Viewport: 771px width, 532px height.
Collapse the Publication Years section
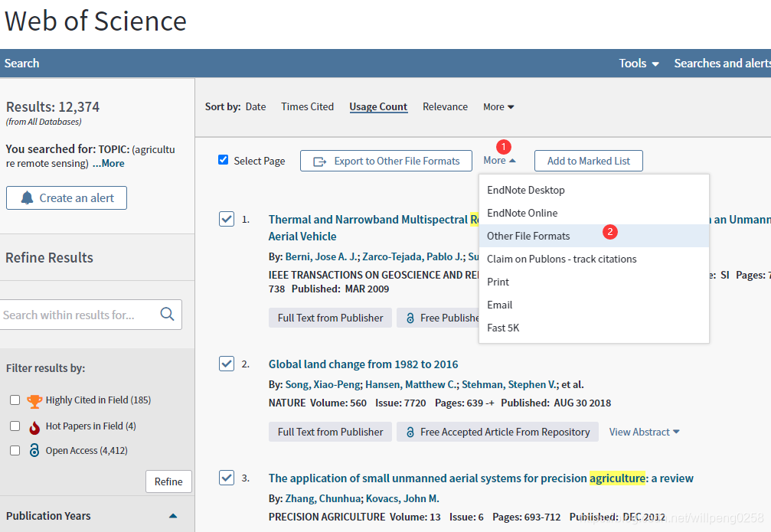[x=172, y=516]
